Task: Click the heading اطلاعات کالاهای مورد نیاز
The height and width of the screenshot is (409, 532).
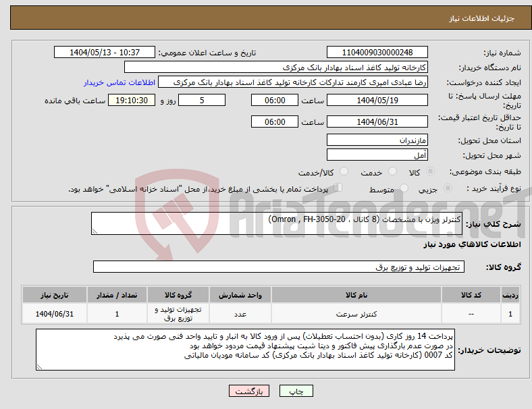Action: click(x=472, y=244)
